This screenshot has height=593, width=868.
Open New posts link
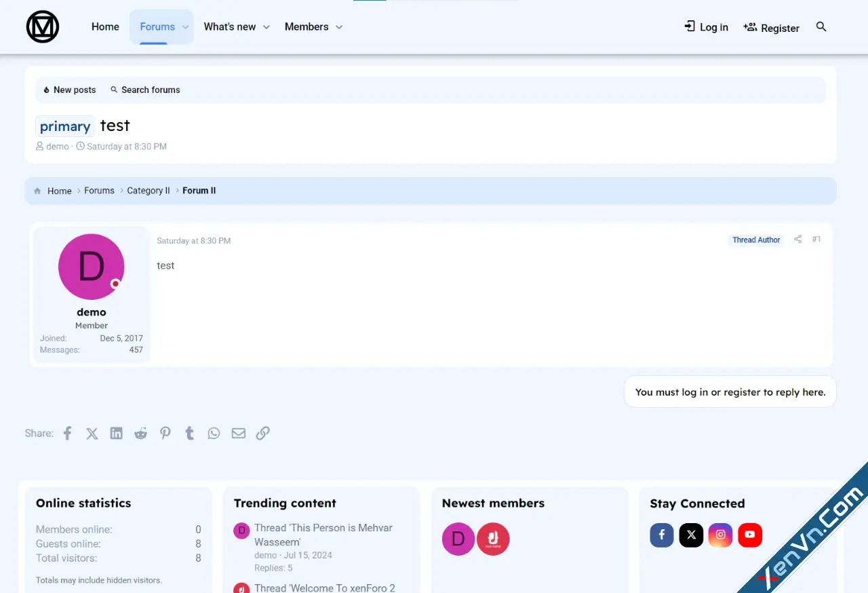(69, 90)
